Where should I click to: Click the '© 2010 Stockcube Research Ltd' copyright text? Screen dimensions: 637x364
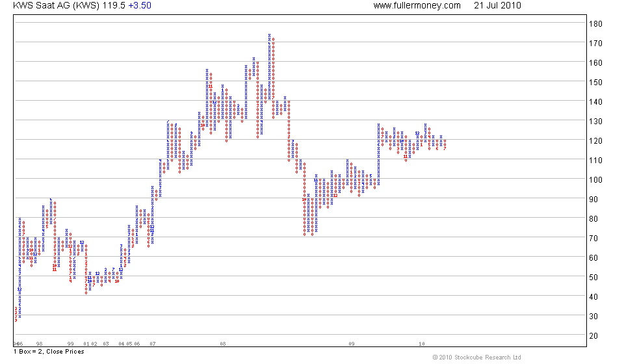coord(476,357)
